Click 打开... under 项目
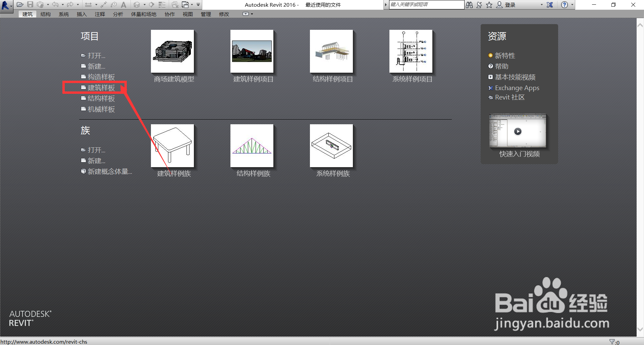 coord(93,56)
